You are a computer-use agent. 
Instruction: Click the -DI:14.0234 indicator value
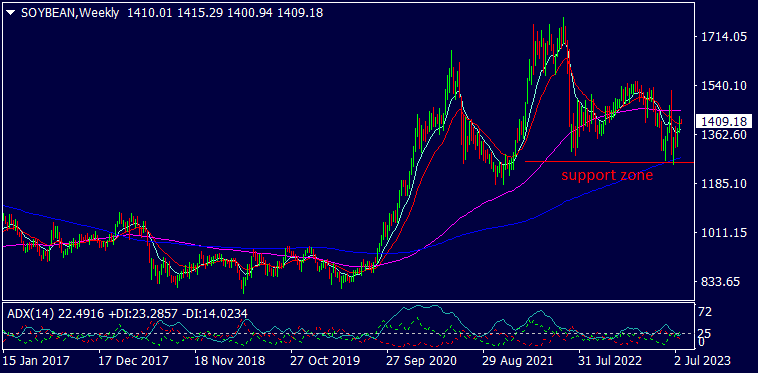click(215, 314)
